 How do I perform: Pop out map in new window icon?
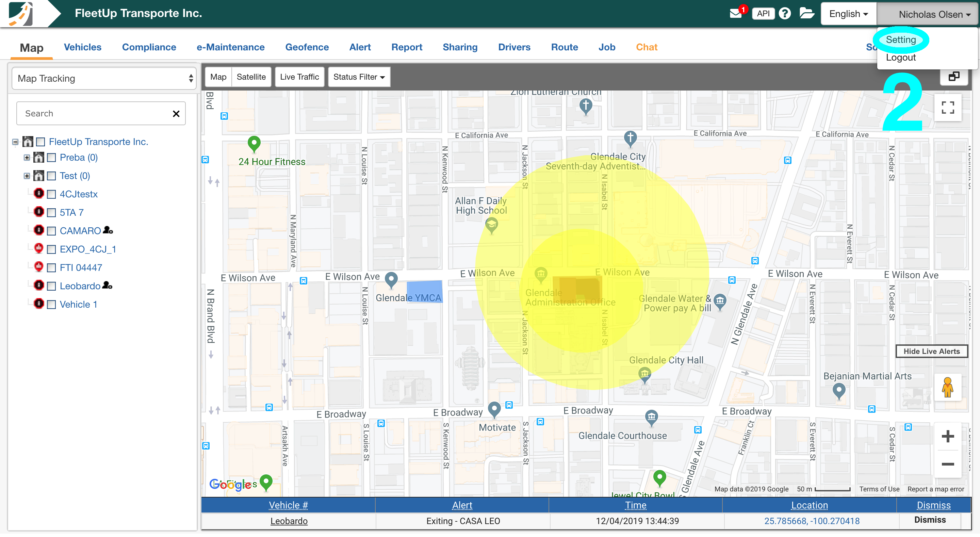(x=954, y=77)
